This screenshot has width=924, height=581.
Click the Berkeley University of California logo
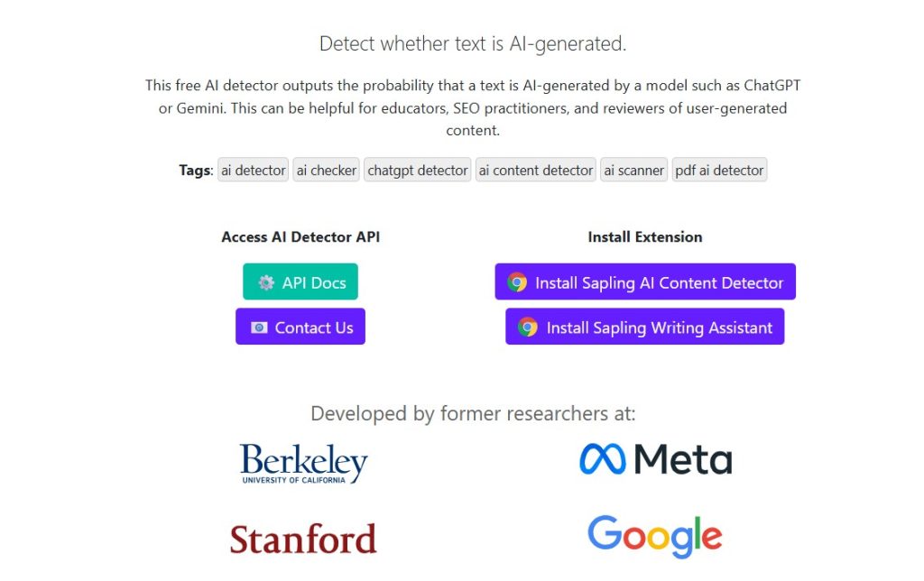coord(303,462)
